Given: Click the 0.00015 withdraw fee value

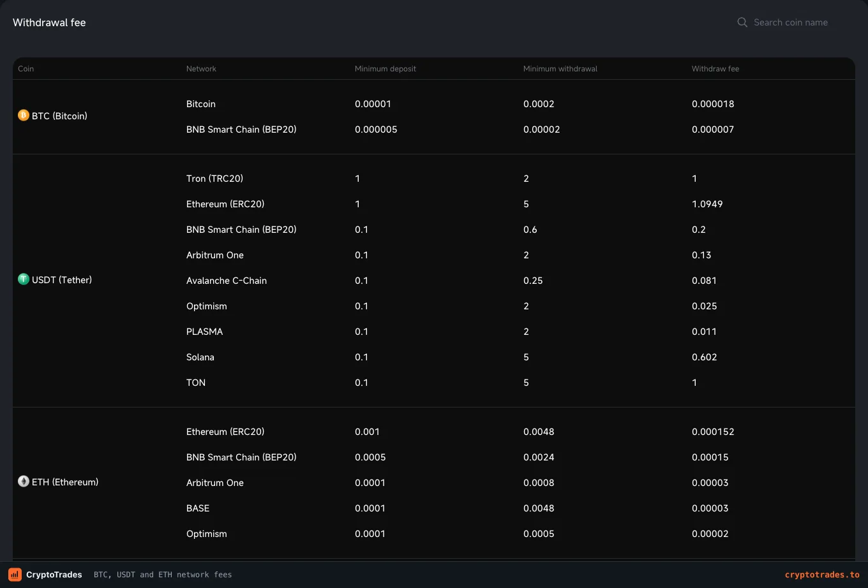Looking at the screenshot, I should point(710,457).
